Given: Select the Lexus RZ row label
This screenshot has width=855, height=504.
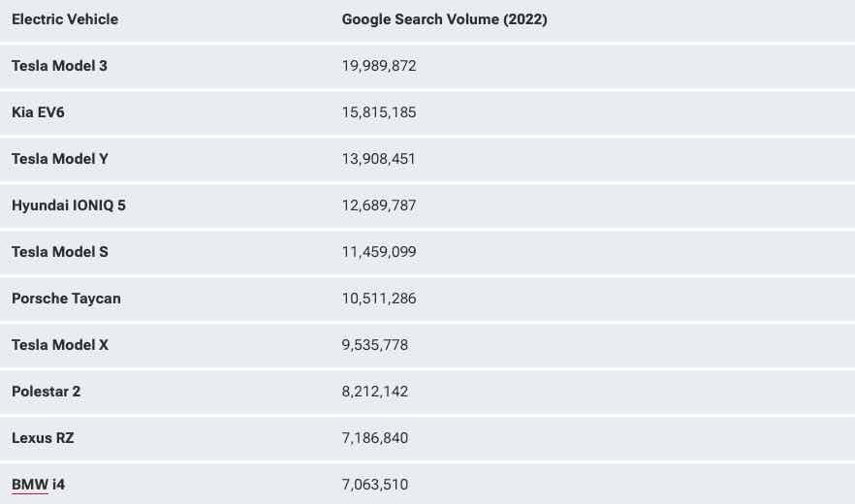Looking at the screenshot, I should [43, 438].
